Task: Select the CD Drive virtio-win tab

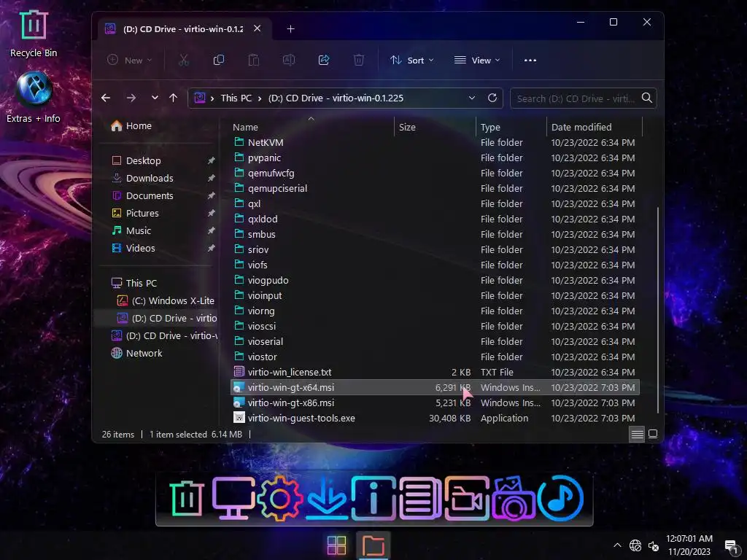Action: pyautogui.click(x=182, y=29)
